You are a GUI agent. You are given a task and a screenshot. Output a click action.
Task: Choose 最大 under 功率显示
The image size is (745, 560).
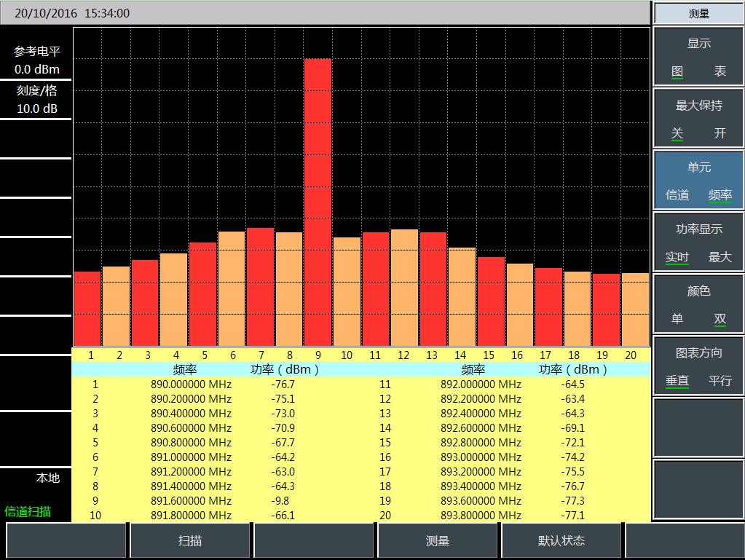click(720, 257)
